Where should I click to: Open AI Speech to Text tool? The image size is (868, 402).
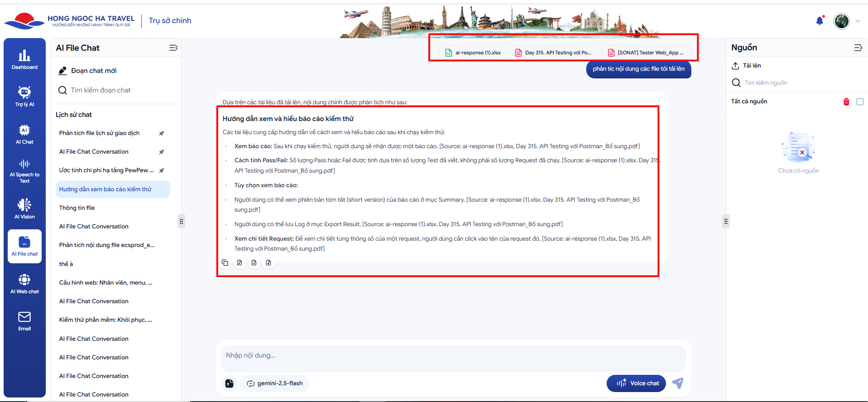tap(24, 171)
